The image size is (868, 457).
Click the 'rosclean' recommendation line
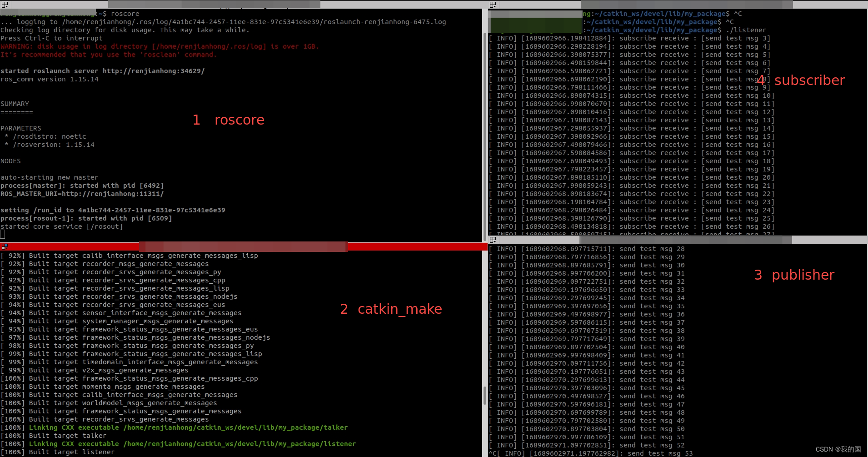pos(109,55)
